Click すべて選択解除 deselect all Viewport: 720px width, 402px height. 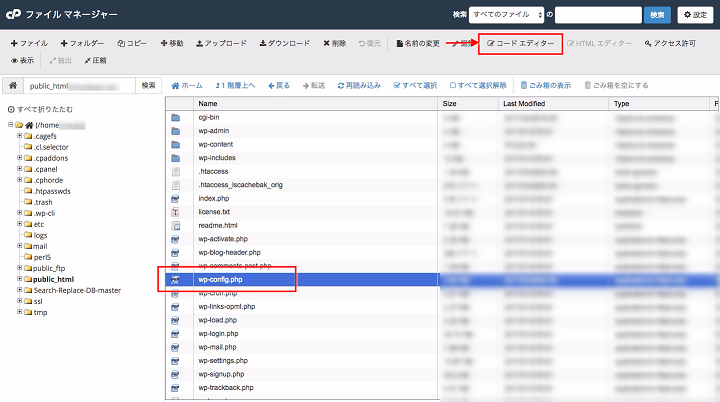pos(478,85)
